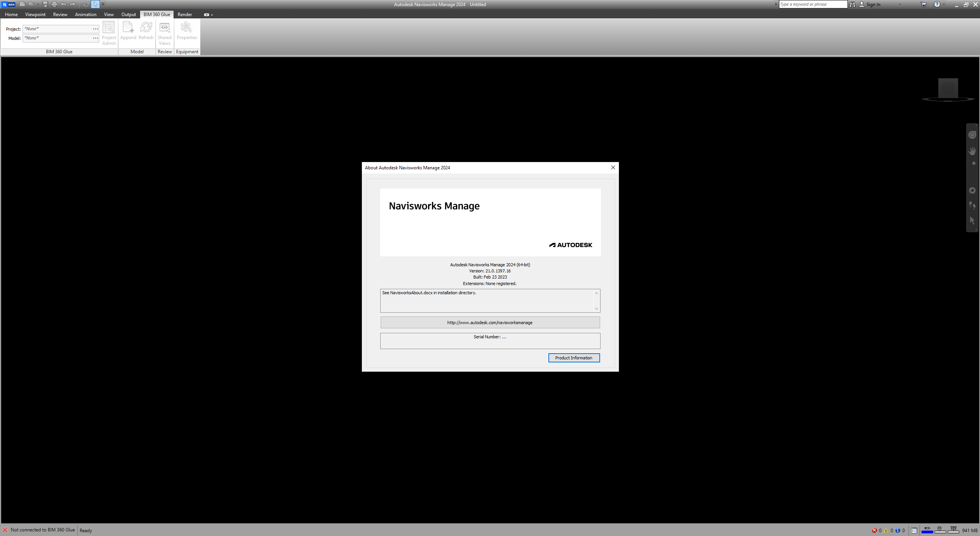Open the Sheet Browser status bar icon
The width and height of the screenshot is (980, 536).
pos(914,530)
